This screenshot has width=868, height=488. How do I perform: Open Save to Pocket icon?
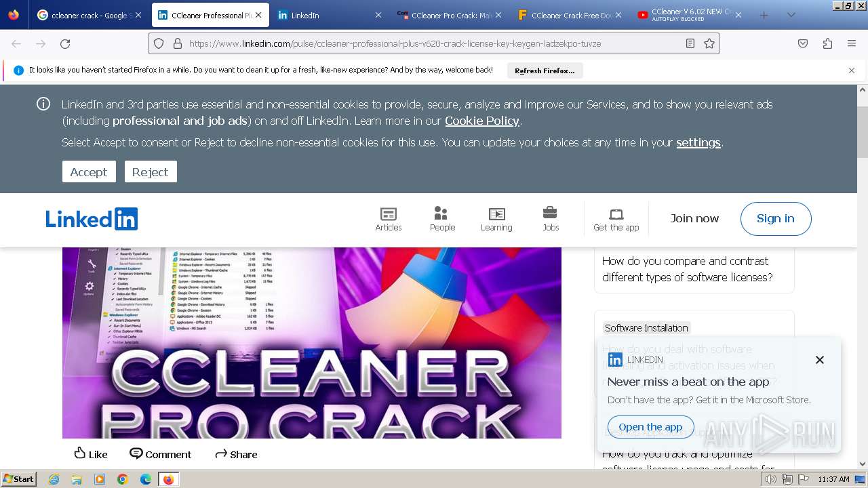(x=803, y=43)
